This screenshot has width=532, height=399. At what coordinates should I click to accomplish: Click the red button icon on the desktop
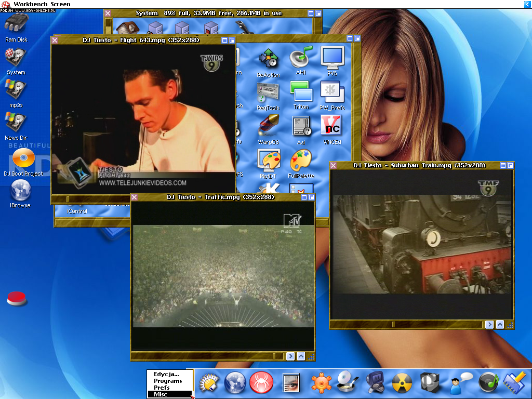16,299
